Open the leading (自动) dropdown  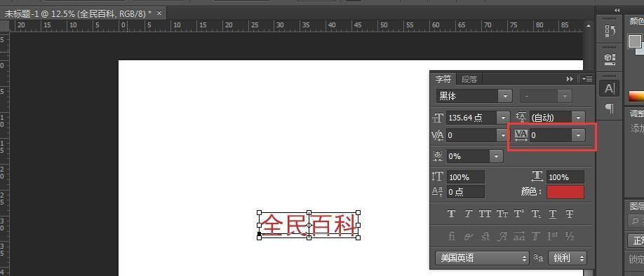(x=579, y=118)
